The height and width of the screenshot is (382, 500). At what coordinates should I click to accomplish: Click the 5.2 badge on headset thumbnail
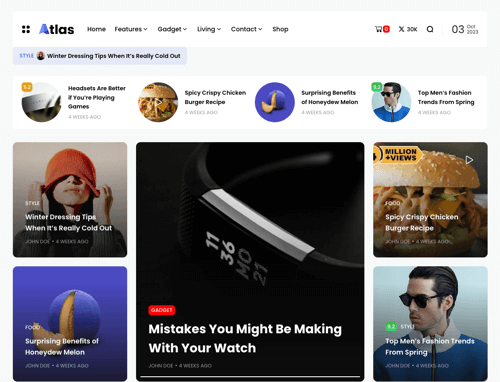[x=27, y=87]
